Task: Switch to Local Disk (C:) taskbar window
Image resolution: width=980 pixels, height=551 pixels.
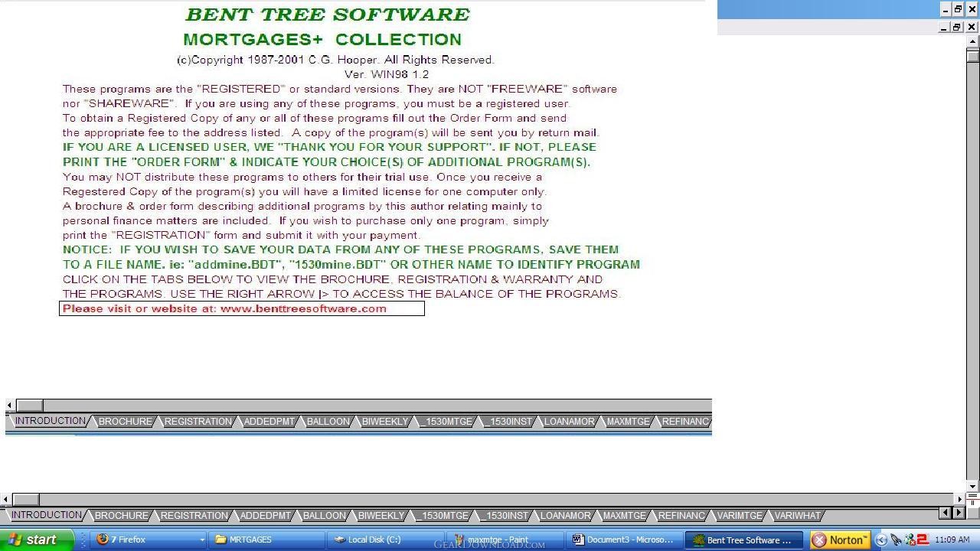Action: point(386,540)
